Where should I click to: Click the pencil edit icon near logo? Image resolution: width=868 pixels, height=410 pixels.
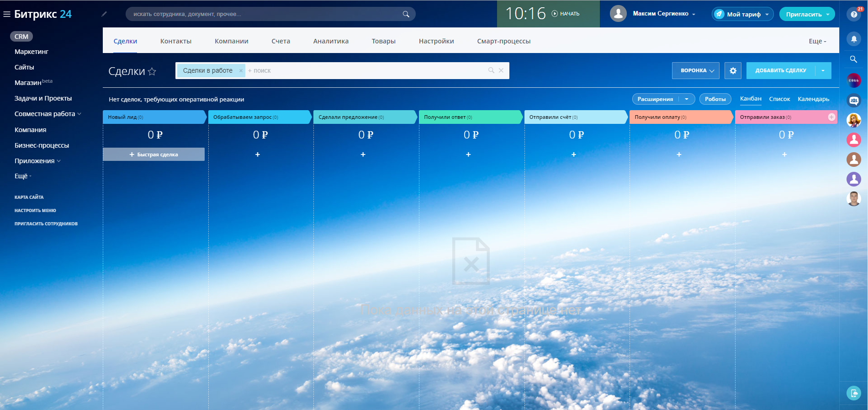point(104,14)
